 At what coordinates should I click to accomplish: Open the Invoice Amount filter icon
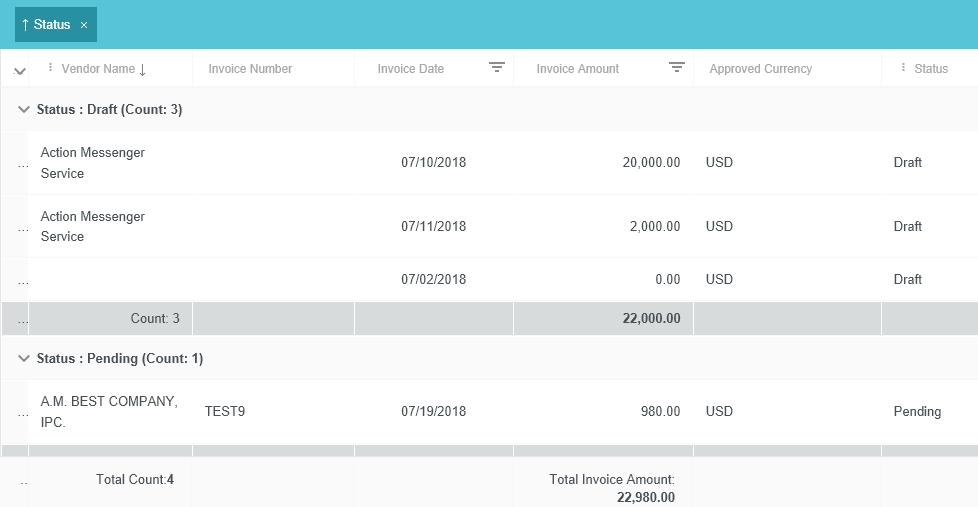[676, 68]
